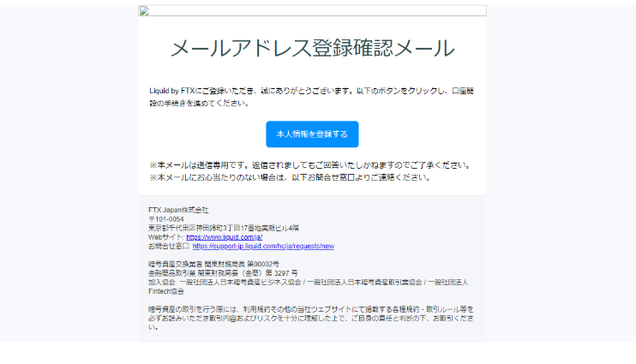Click the empty header banner image frame

(x=312, y=11)
